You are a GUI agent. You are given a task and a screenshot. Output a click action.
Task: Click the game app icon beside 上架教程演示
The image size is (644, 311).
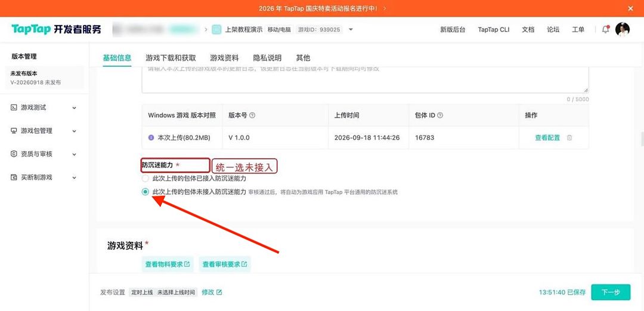(216, 30)
